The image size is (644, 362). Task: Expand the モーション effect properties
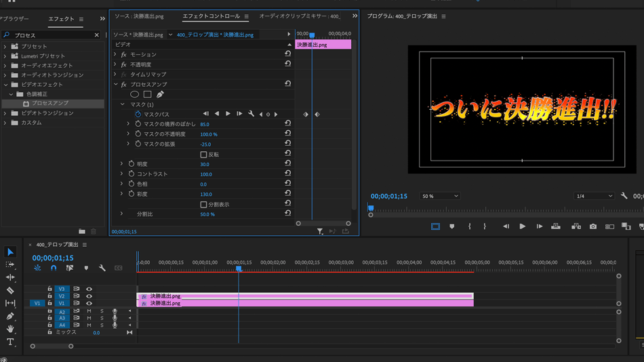(x=115, y=55)
